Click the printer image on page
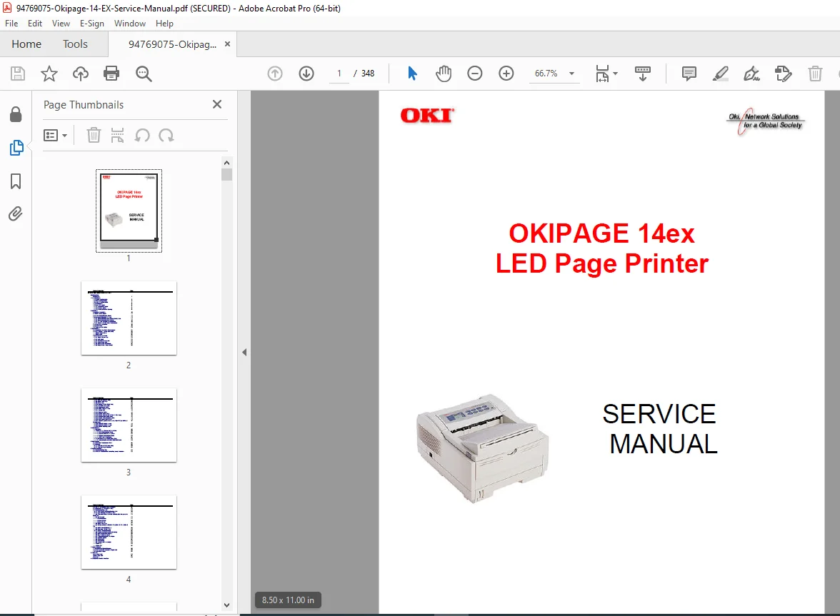The image size is (840, 616). tap(482, 448)
